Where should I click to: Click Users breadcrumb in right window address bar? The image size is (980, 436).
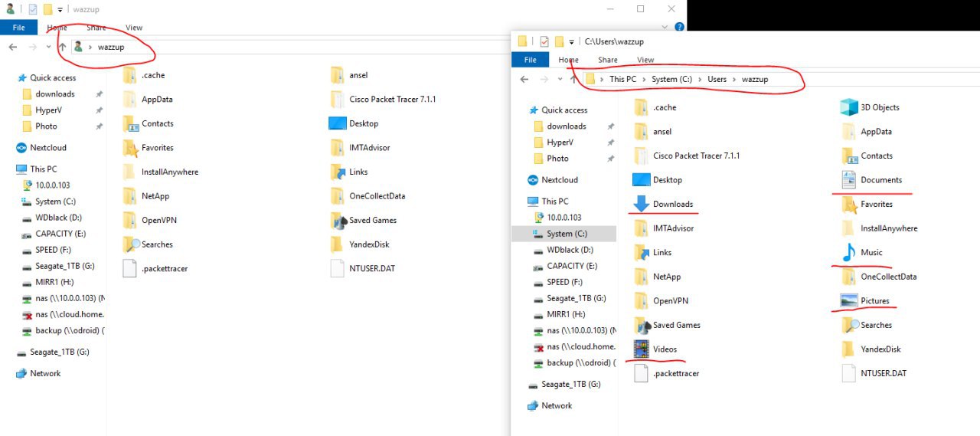click(717, 79)
